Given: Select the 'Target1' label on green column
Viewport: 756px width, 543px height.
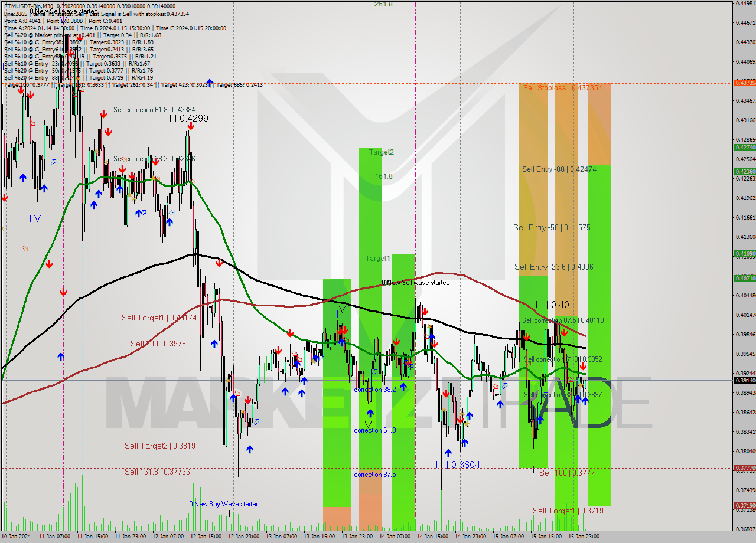Looking at the screenshot, I should (377, 259).
